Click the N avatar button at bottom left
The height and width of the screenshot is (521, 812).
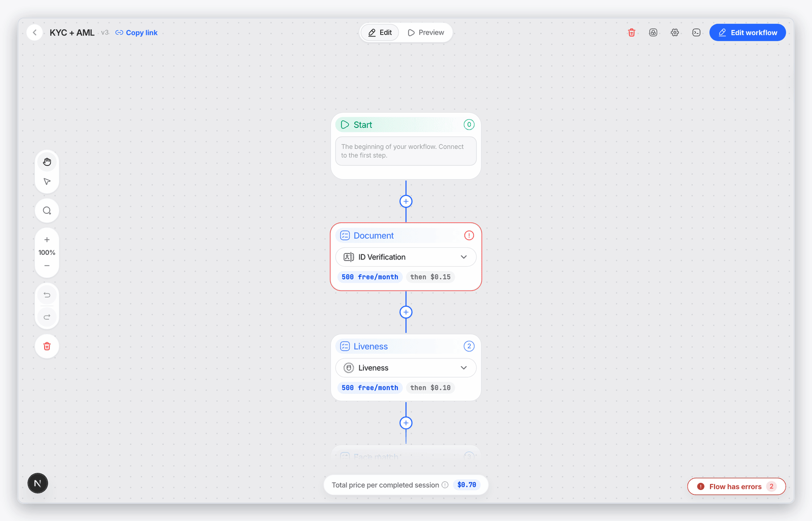point(38,483)
